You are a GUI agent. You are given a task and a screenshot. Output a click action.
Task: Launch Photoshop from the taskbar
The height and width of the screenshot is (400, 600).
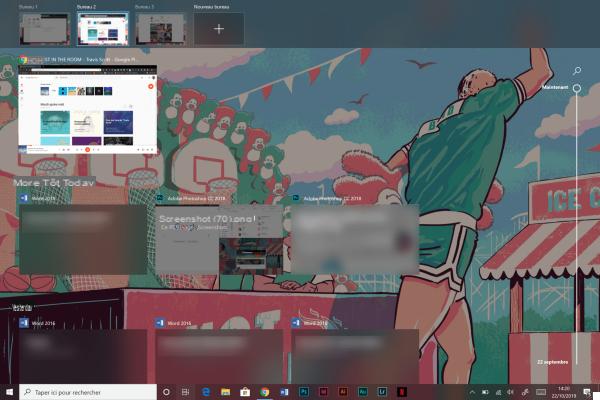[x=304, y=392]
